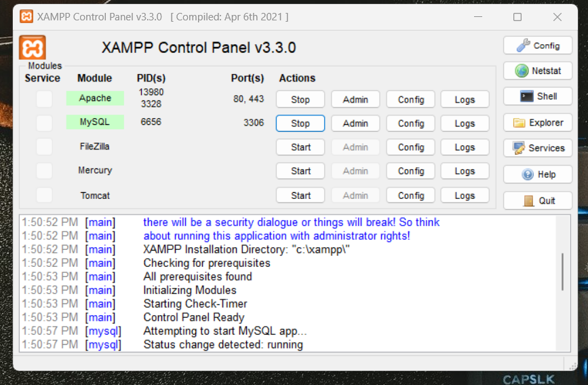Screen dimensions: 588x385
Task: Click log line 'Starting Check-Timer'
Action: click(x=195, y=304)
